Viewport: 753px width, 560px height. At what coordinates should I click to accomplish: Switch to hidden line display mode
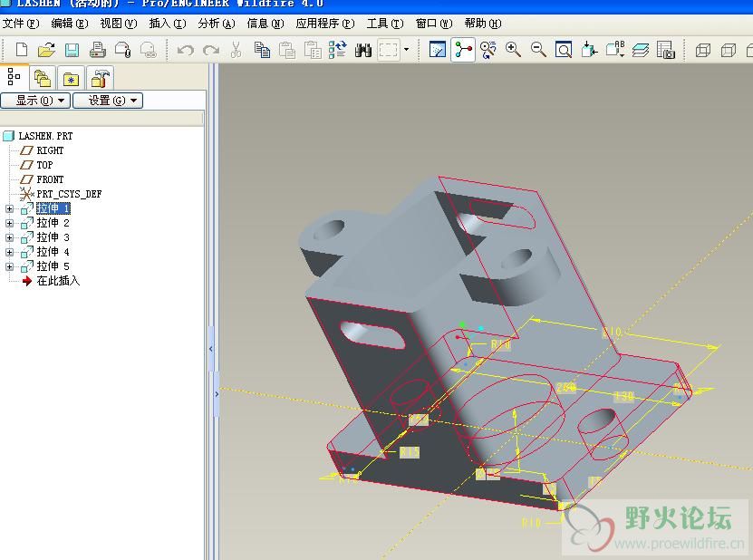[x=729, y=50]
